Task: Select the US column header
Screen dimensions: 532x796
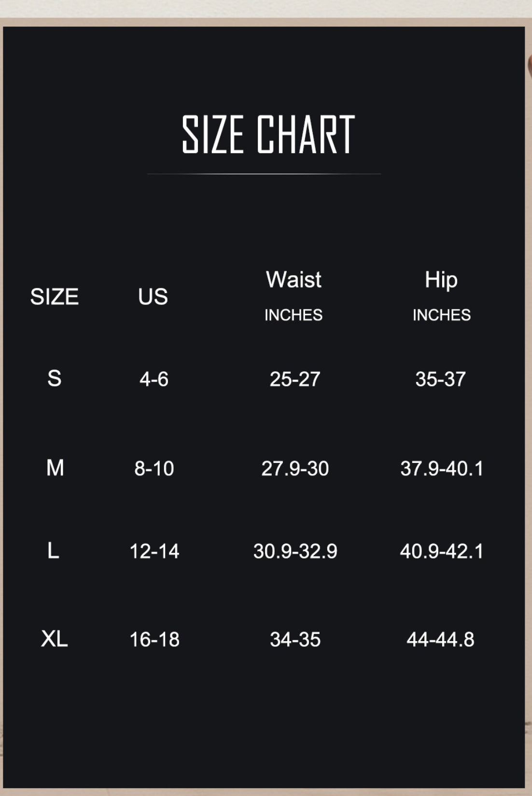Action: point(153,296)
